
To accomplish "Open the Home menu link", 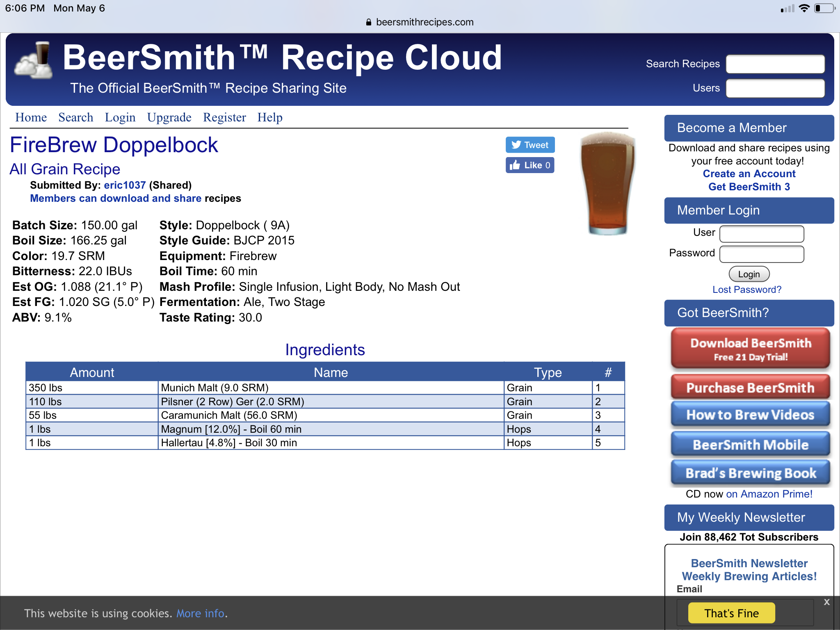I will (31, 117).
